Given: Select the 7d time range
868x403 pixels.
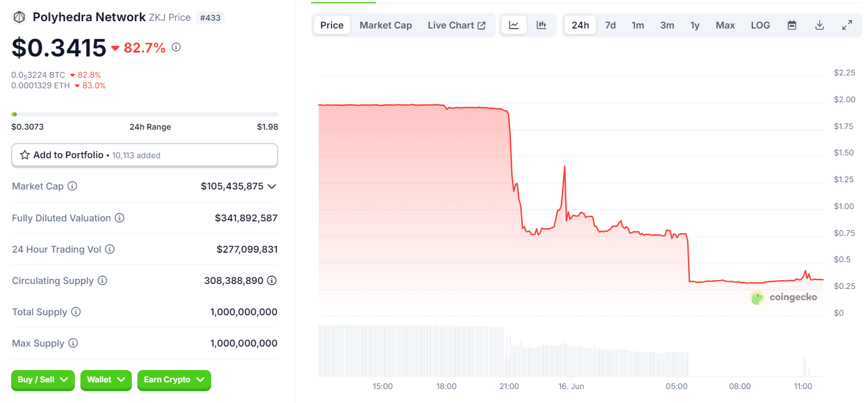Looking at the screenshot, I should [x=611, y=25].
